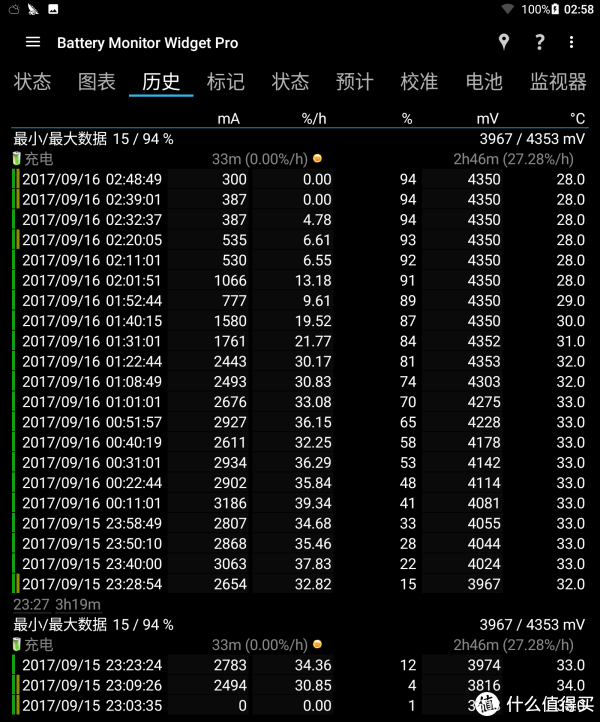Select the 2017/09/15 23:28:54 history row
The height and width of the screenshot is (722, 600).
[x=299, y=584]
